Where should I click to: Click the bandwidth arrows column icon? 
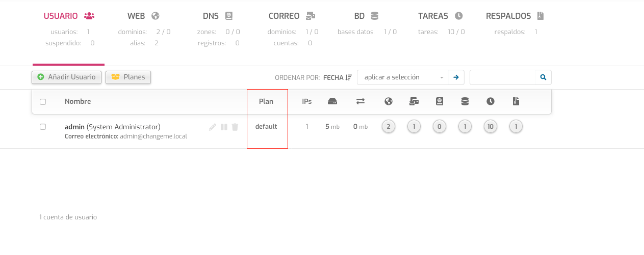pos(360,101)
